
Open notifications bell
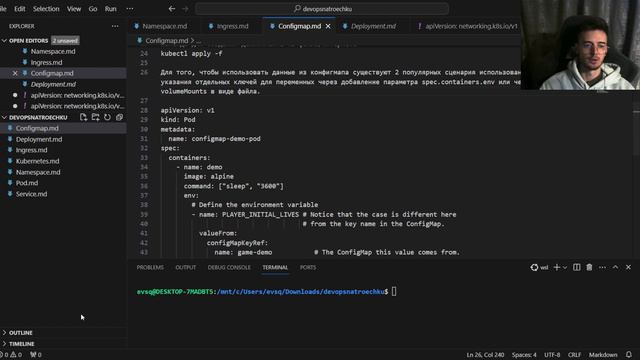pos(629,355)
